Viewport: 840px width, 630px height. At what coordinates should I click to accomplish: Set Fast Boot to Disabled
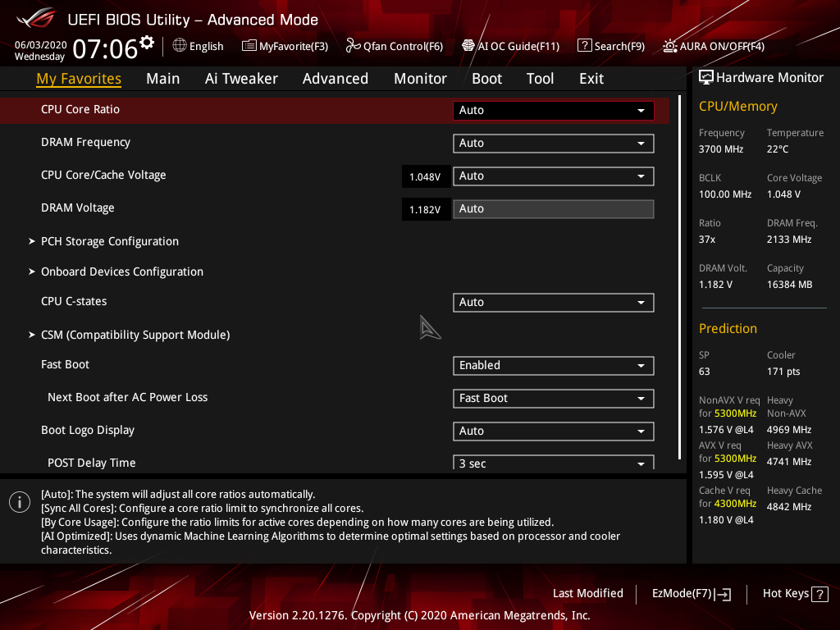click(553, 365)
